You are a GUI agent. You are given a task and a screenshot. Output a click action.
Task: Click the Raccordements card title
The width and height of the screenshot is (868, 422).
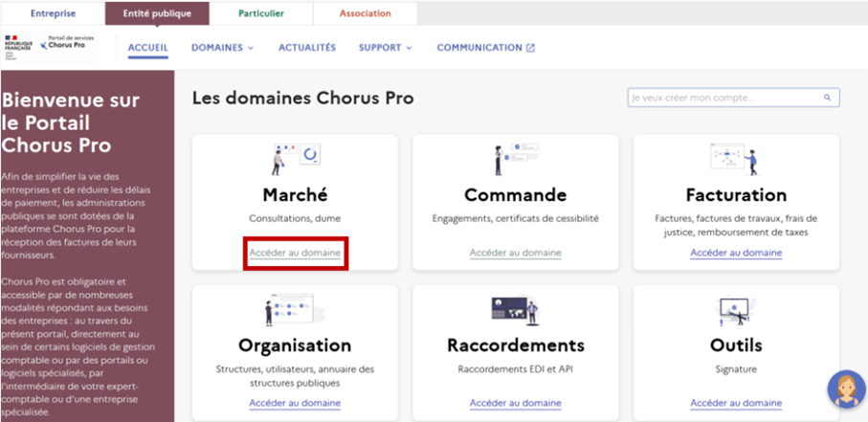tap(516, 345)
